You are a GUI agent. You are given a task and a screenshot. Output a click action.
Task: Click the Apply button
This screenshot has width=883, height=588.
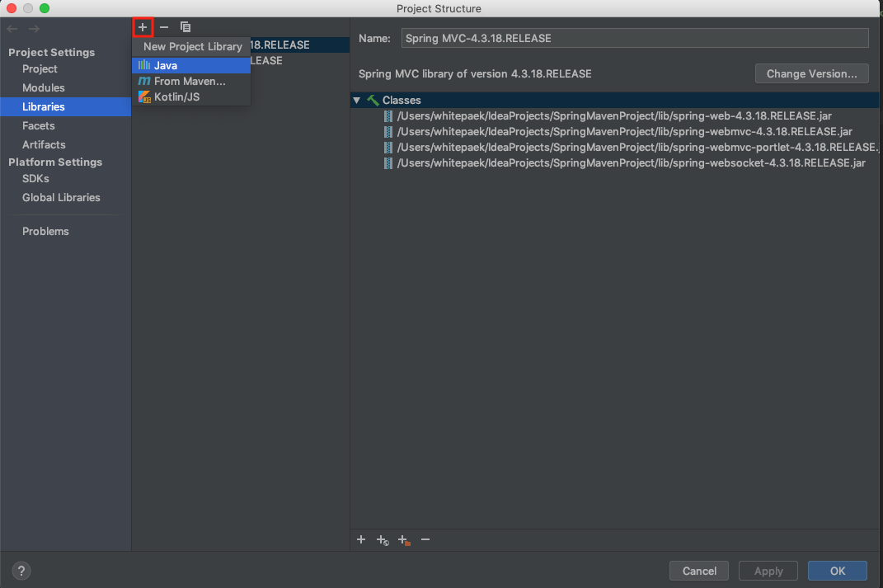(768, 571)
